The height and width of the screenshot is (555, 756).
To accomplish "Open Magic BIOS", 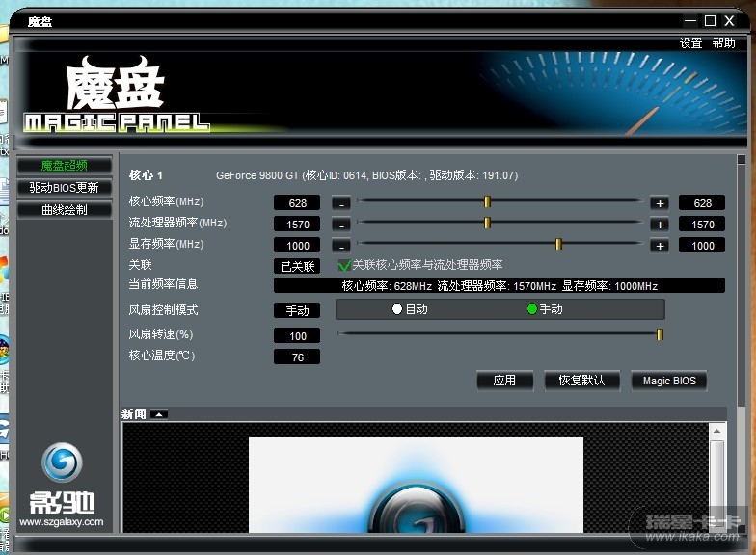I will (669, 381).
